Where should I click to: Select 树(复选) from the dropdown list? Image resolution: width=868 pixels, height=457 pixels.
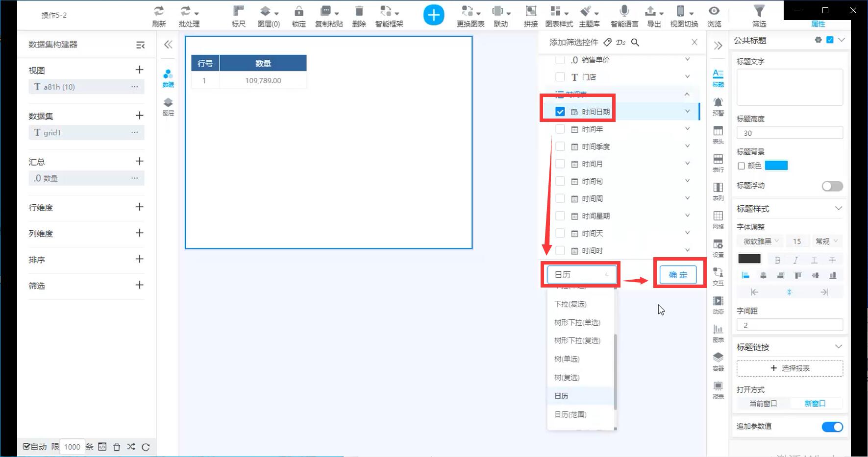pos(581,377)
